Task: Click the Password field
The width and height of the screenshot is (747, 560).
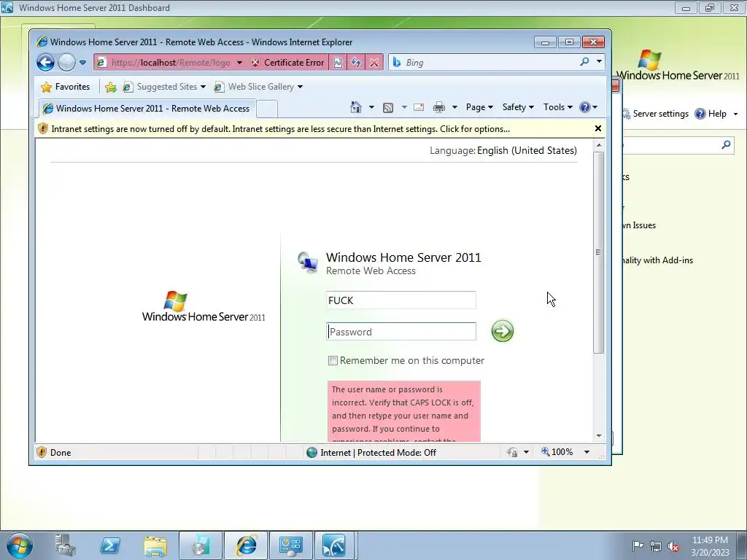Action: [x=401, y=332]
